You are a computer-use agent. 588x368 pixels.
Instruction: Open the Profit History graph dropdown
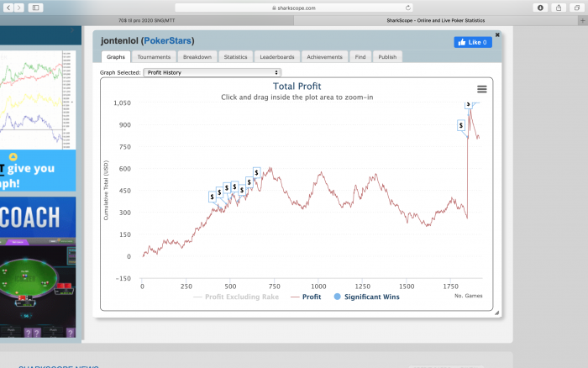click(213, 72)
